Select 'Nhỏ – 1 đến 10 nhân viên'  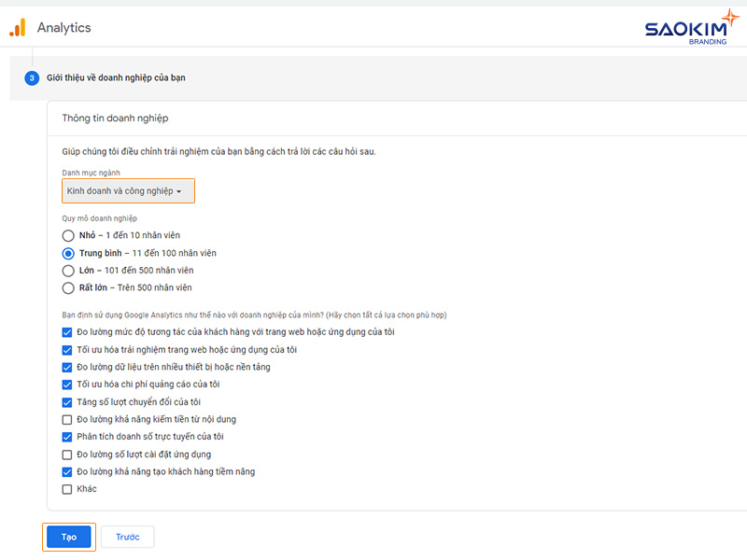click(x=66, y=235)
